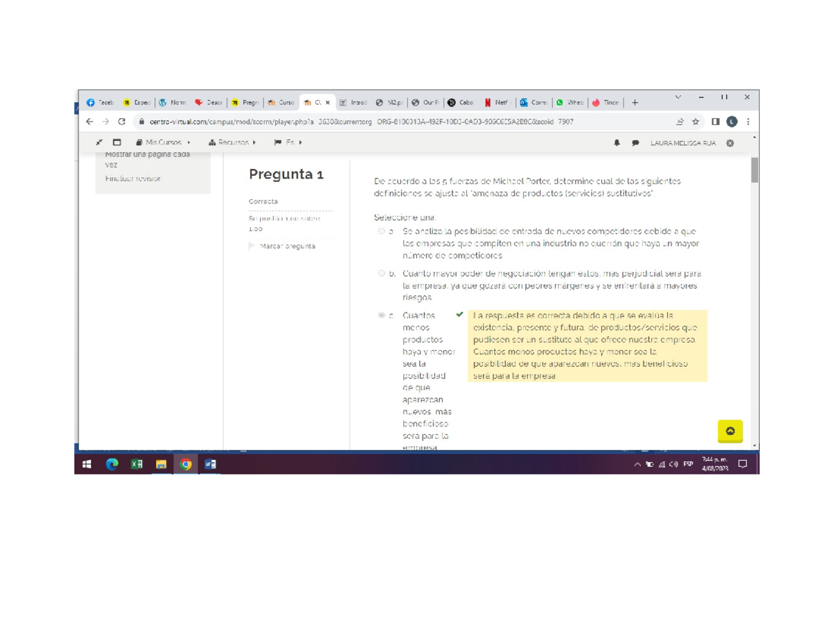Click the yellow scroll-to-top button
The height and width of the screenshot is (644, 834).
click(x=730, y=431)
